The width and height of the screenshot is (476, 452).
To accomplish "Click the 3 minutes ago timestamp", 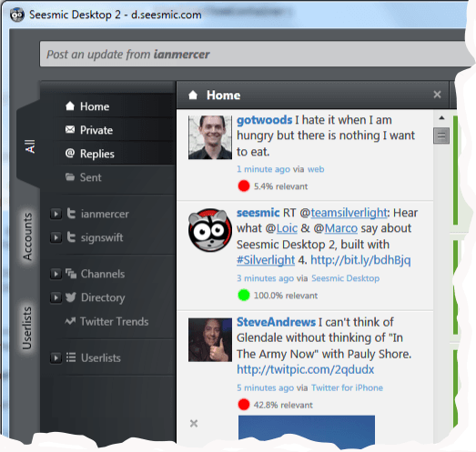I will tap(266, 278).
